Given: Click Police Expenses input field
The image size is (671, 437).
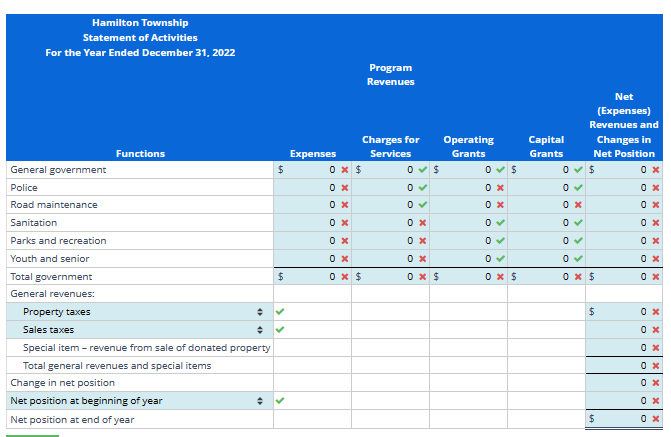Looking at the screenshot, I should click(312, 187).
